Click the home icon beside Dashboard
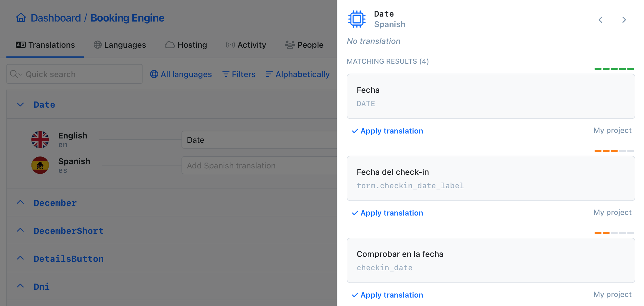Image resolution: width=644 pixels, height=306 pixels. pos(21,18)
